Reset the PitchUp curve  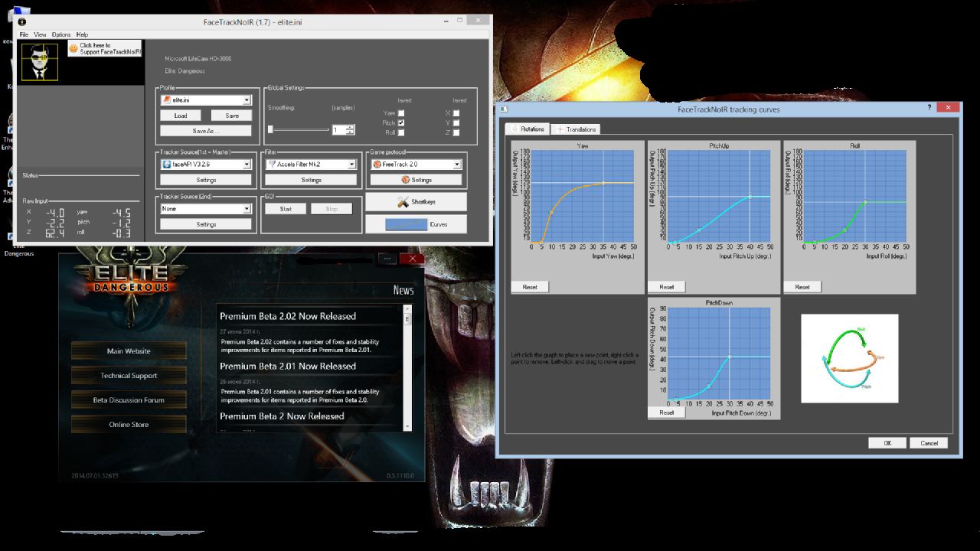point(666,287)
